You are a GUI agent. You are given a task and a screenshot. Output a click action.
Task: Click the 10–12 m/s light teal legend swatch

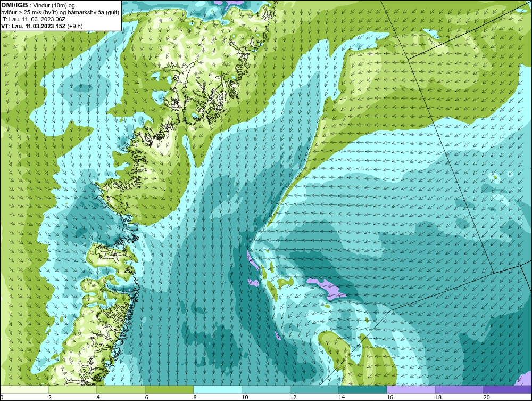[x=266, y=389]
